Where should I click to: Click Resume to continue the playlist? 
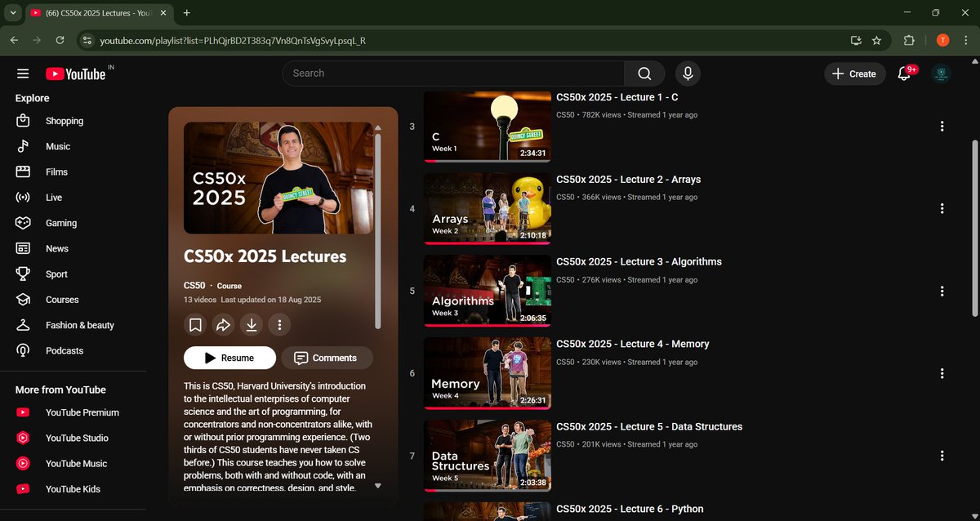[x=229, y=358]
